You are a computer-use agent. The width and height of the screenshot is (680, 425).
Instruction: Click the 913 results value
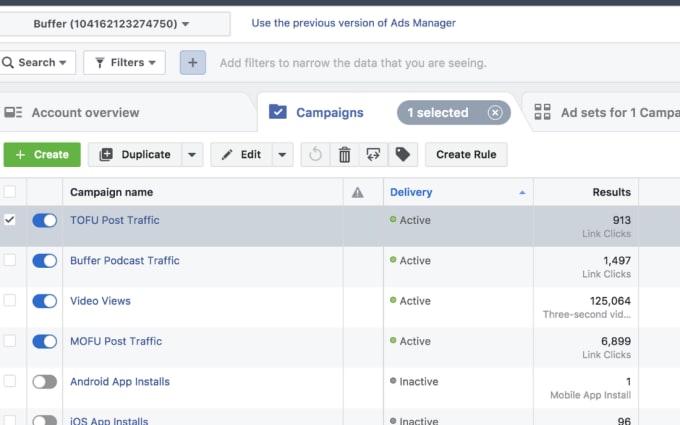pos(621,220)
